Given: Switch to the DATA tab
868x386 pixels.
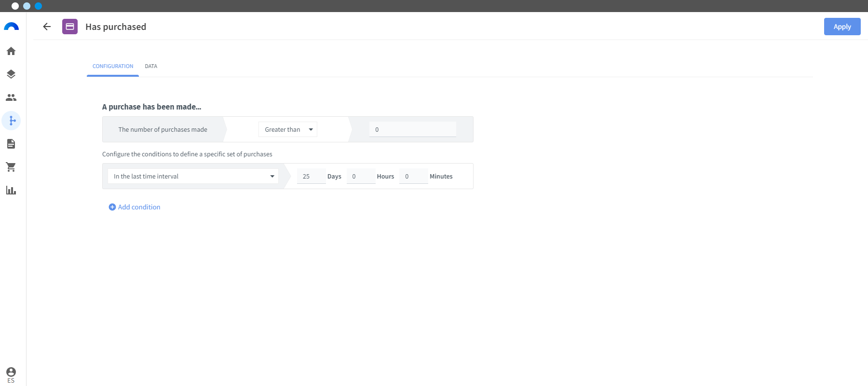Looking at the screenshot, I should pos(151,66).
